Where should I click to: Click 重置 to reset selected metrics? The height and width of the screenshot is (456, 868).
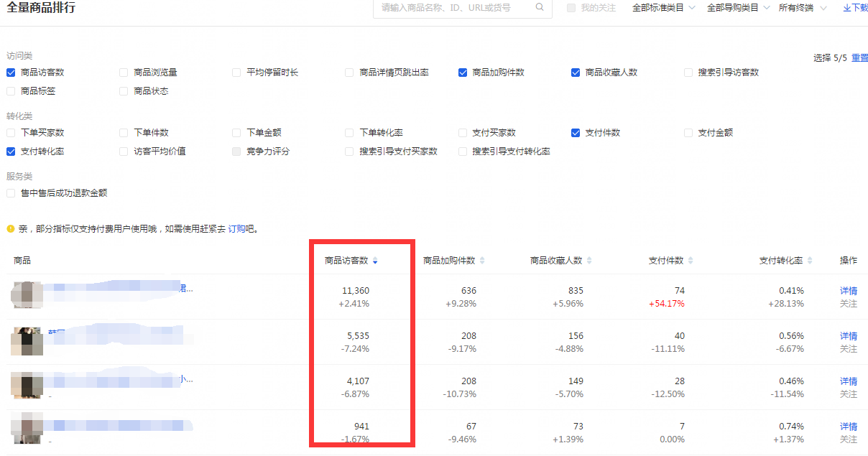(859, 58)
